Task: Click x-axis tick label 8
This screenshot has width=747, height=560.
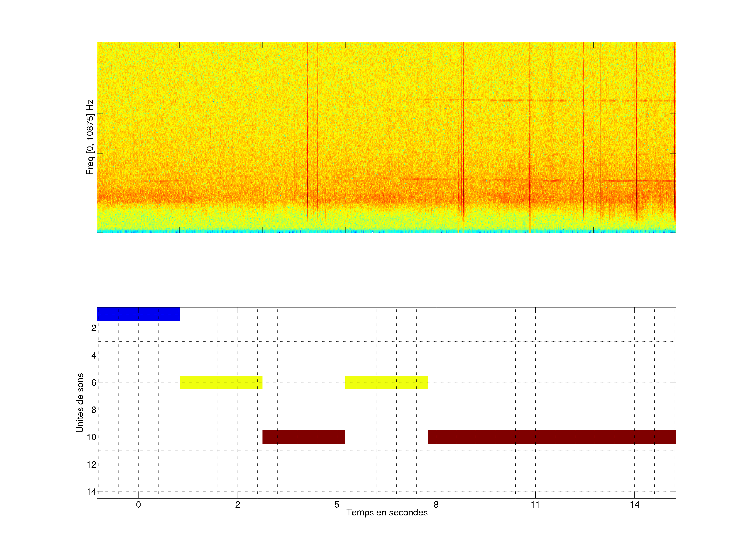Action: (436, 505)
